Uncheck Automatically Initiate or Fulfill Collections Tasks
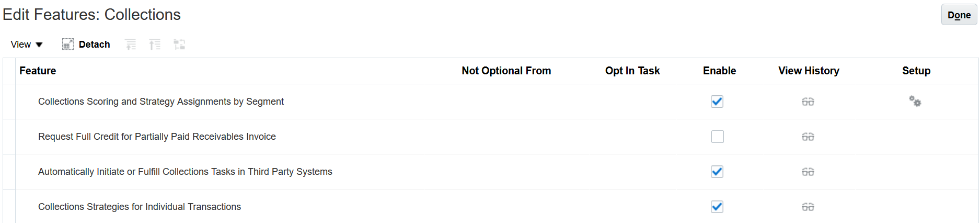Image resolution: width=980 pixels, height=223 pixels. [717, 172]
